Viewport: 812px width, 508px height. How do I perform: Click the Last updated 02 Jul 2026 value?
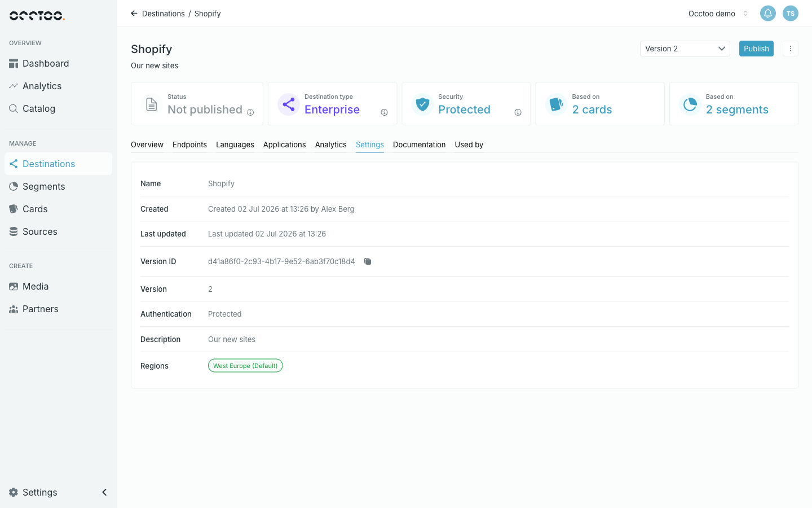267,234
